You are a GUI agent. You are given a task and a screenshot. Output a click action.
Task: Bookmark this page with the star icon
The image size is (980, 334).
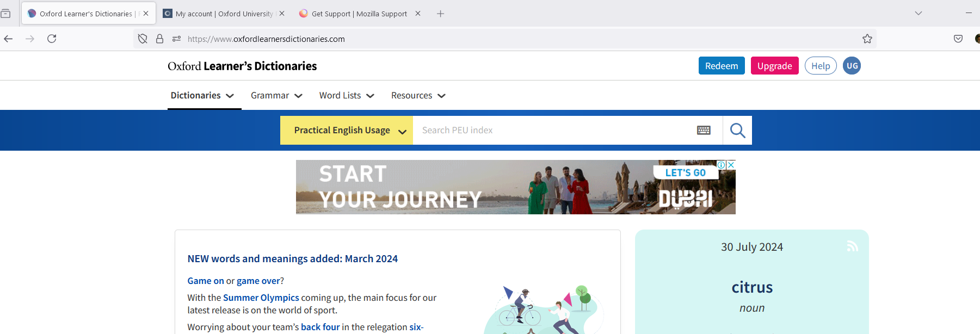[x=867, y=39]
